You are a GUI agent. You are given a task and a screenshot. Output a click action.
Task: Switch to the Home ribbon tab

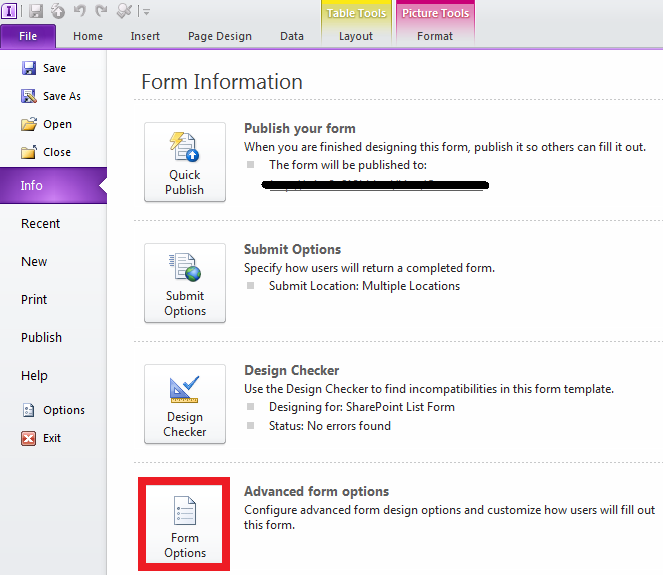88,36
